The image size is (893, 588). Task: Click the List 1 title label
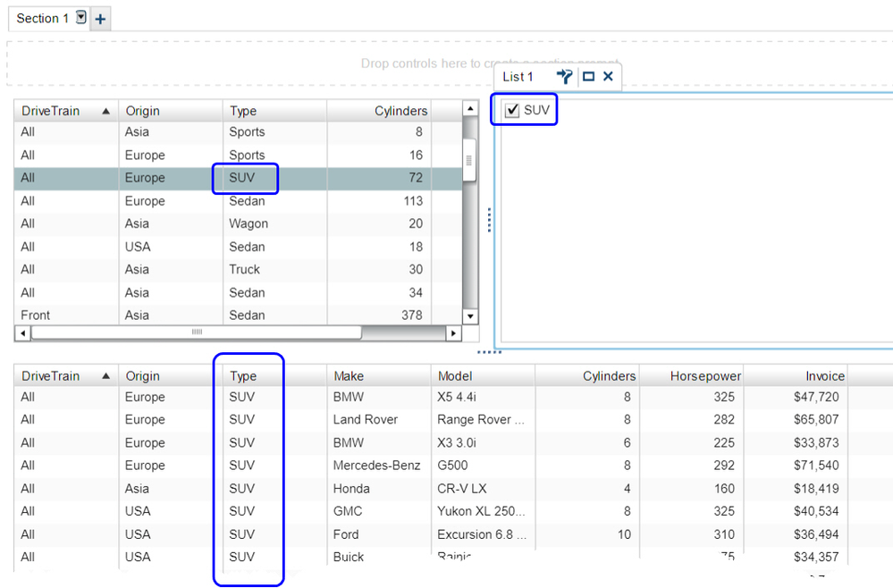(x=518, y=77)
